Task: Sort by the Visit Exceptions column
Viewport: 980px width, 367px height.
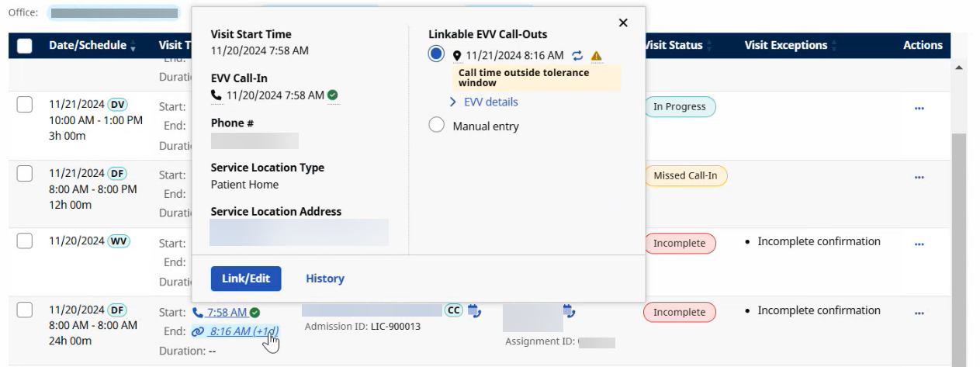Action: [x=786, y=46]
